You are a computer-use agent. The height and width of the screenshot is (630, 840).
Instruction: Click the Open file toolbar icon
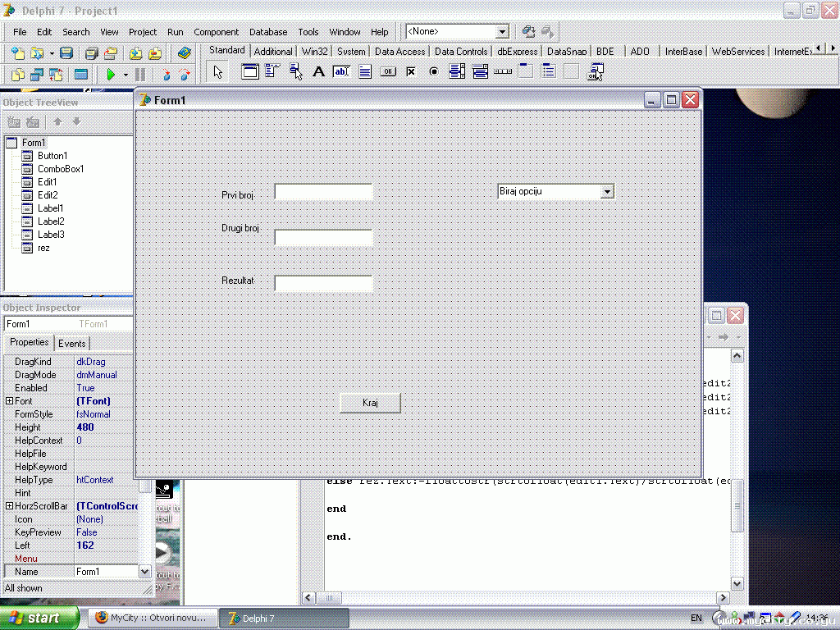tap(37, 53)
